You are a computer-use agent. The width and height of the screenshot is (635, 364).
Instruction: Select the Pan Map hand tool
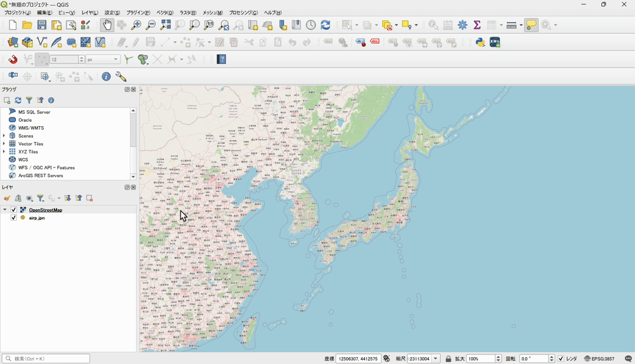(x=107, y=25)
